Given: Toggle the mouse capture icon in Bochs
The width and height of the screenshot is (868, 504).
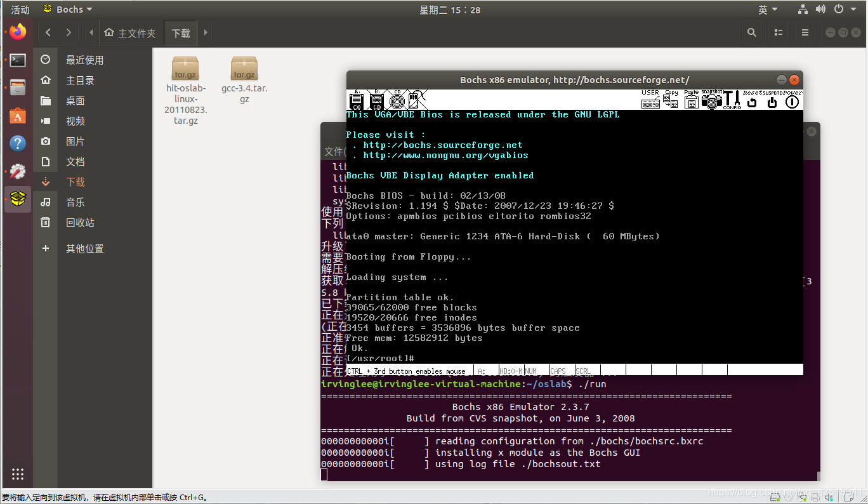Looking at the screenshot, I should [x=418, y=100].
